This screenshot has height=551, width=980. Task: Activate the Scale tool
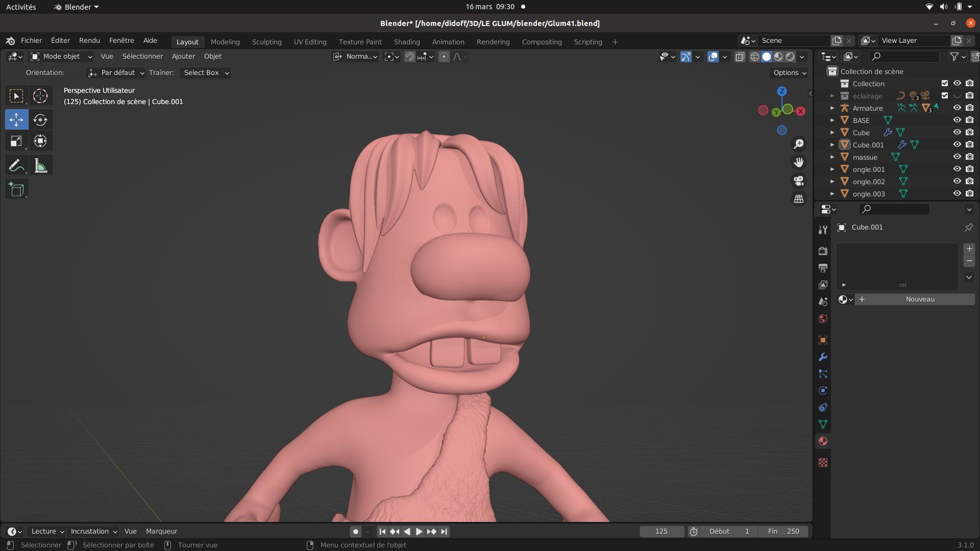pos(16,141)
